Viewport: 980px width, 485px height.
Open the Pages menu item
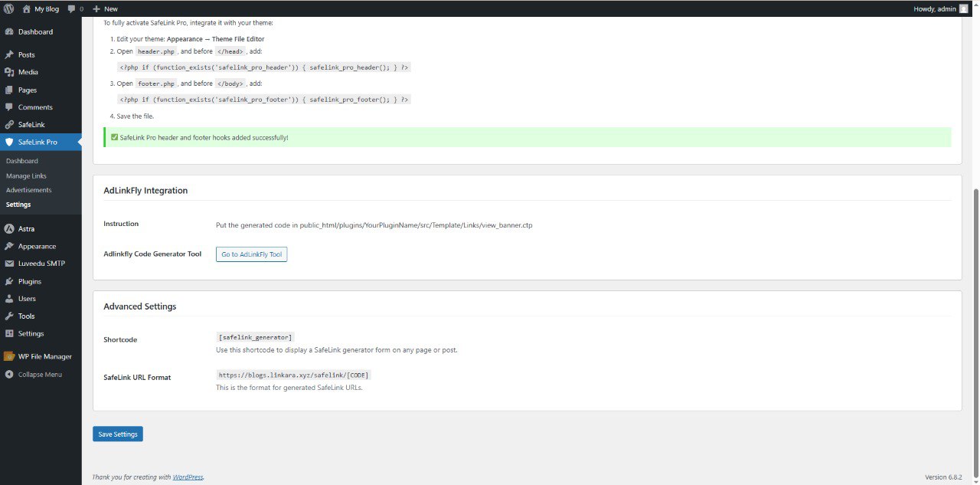[41, 90]
